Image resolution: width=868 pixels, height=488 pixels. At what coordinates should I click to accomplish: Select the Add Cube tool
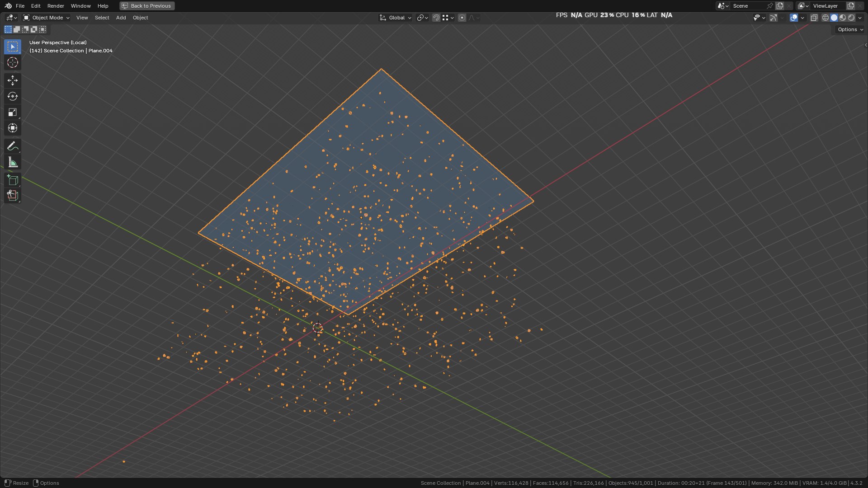(13, 180)
